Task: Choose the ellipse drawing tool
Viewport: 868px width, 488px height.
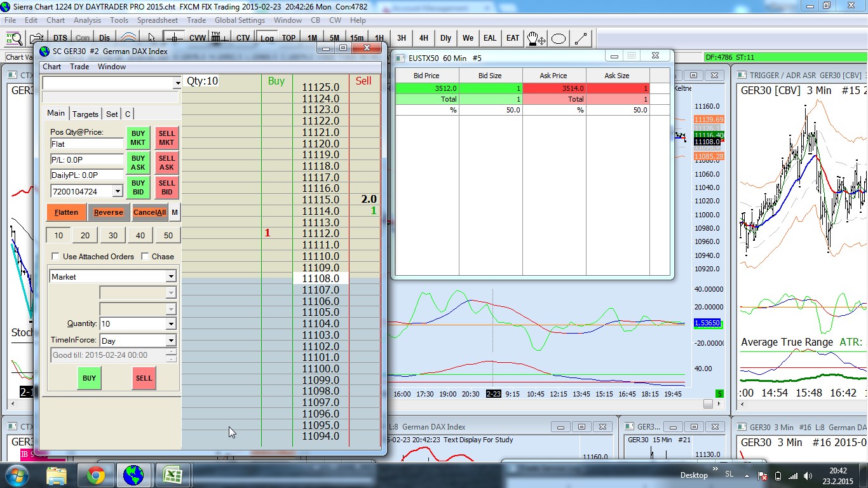Action: click(x=559, y=39)
